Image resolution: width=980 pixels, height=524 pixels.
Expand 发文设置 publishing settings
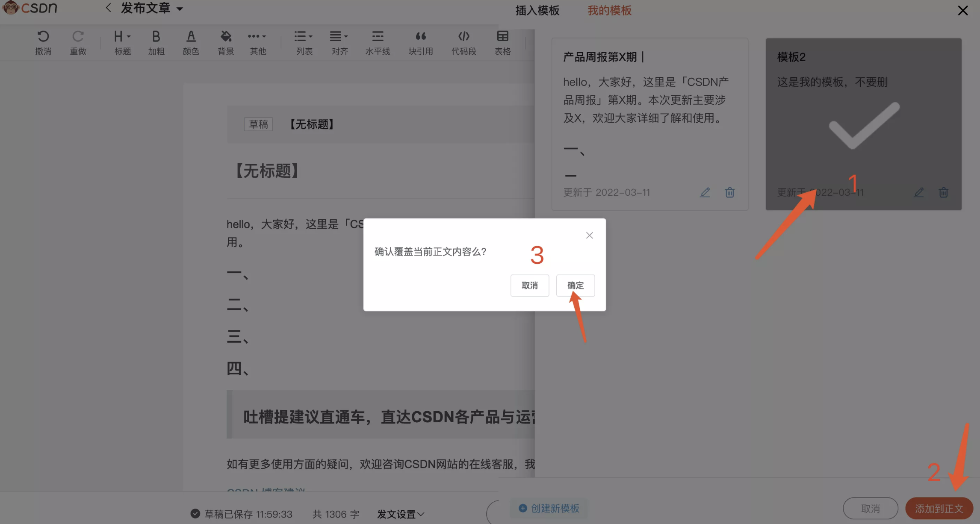click(400, 514)
